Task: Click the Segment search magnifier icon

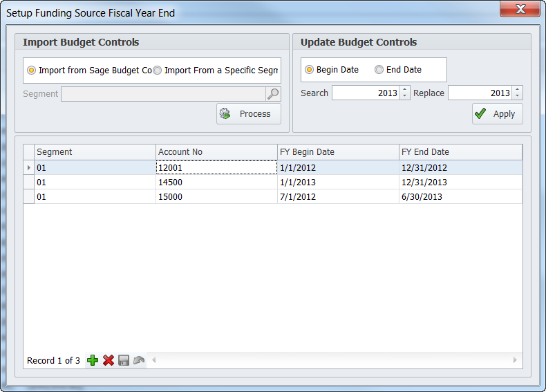Action: pos(273,94)
